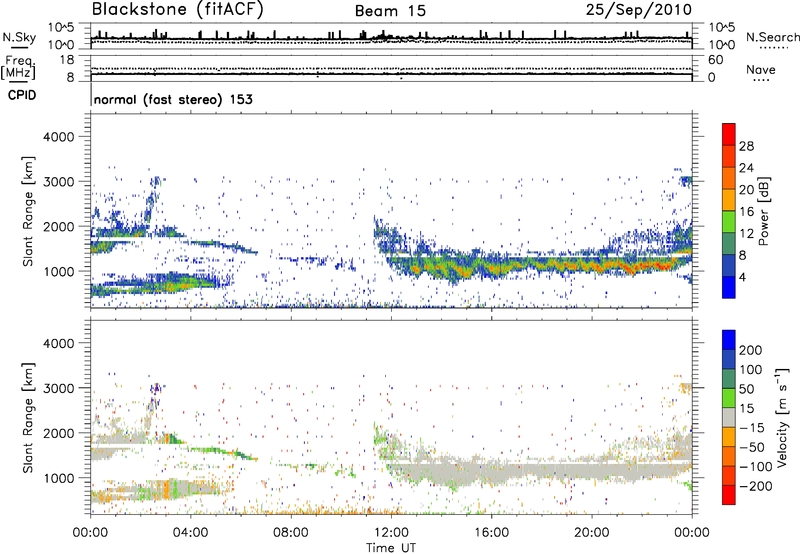Viewport: 800px width, 554px height.
Task: Click "Slant Range [km]" label of power panel
Action: (28, 211)
